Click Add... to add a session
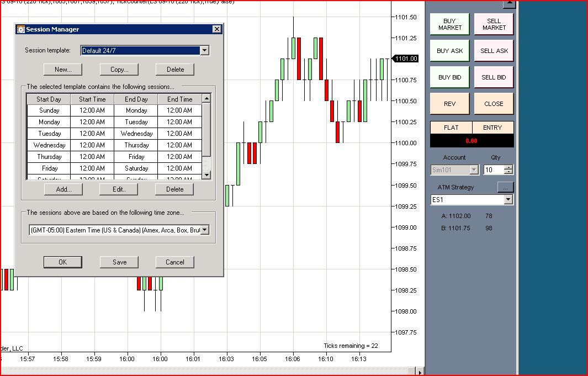 [63, 189]
